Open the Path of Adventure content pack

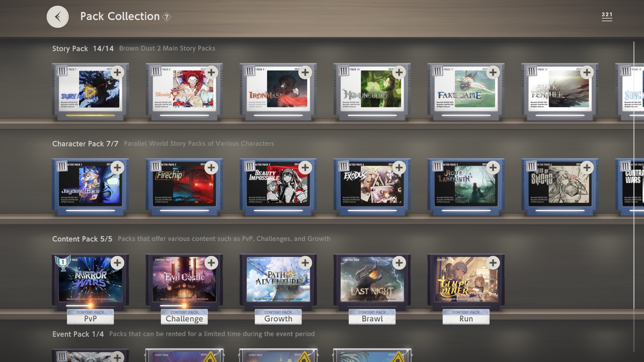[278, 282]
